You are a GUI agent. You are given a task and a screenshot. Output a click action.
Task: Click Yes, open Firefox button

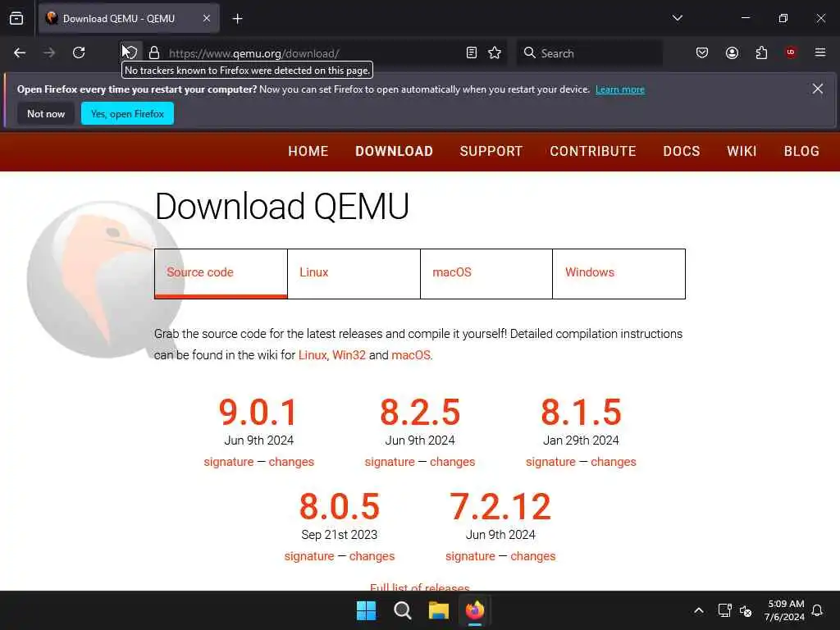[x=127, y=113]
